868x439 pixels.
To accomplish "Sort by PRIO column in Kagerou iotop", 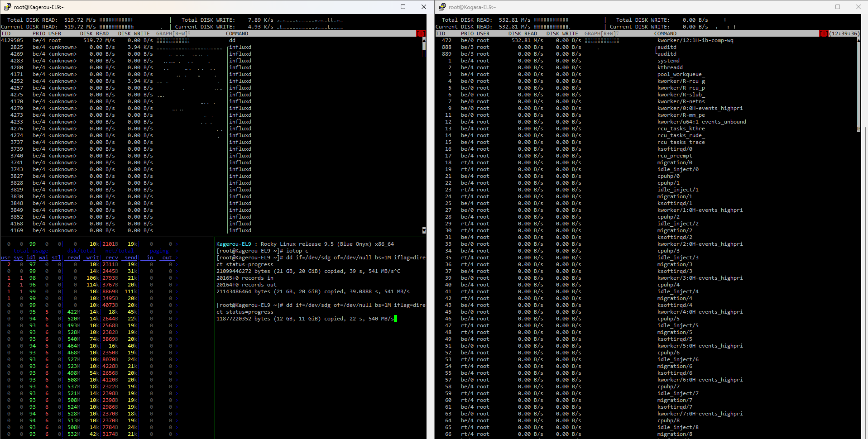I will tap(39, 33).
